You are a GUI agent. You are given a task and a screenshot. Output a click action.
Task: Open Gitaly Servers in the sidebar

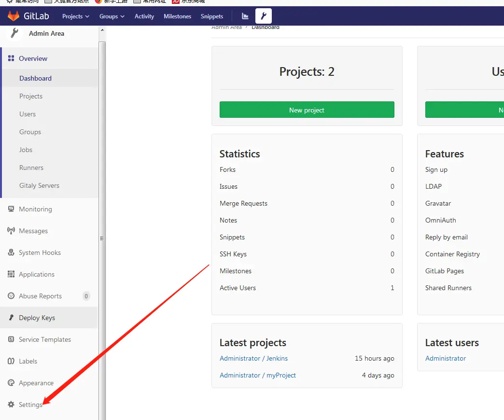39,186
